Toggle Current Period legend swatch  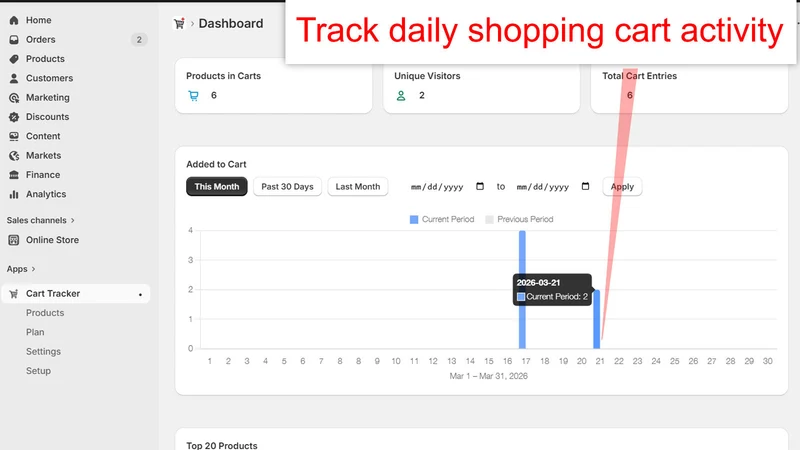coord(414,220)
